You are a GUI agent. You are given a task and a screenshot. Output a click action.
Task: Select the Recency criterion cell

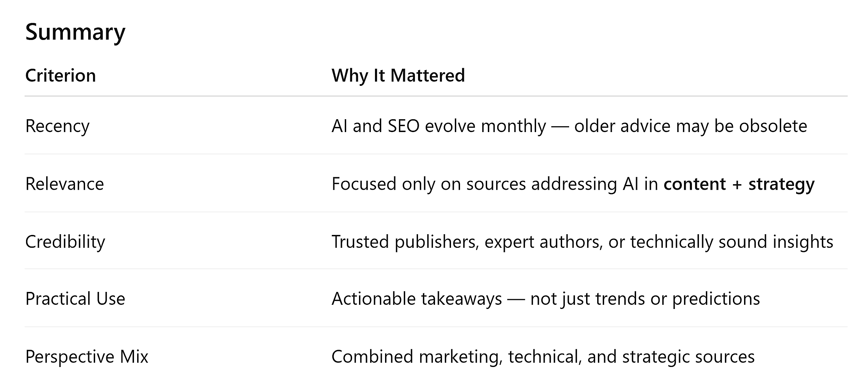(57, 126)
